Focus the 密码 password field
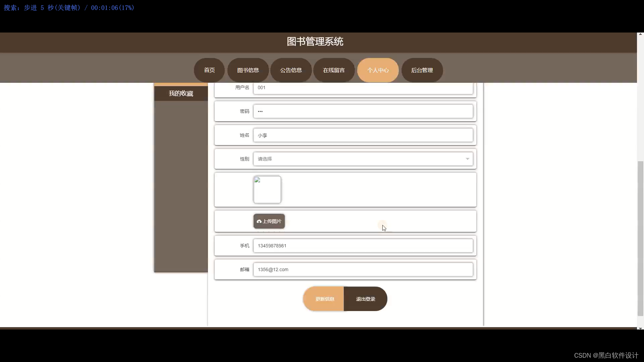The width and height of the screenshot is (644, 362). [x=363, y=111]
